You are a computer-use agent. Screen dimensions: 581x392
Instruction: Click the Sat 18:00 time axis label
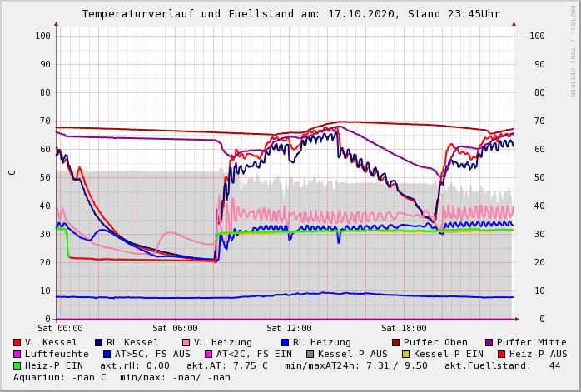pos(404,329)
